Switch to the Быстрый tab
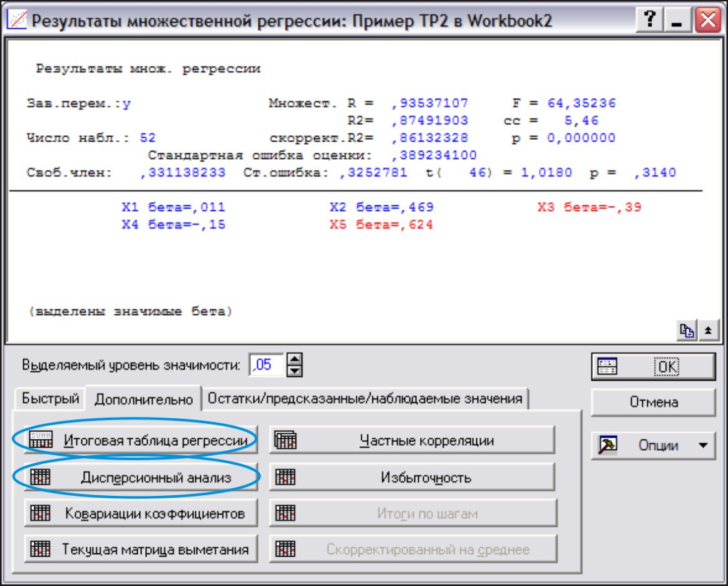Viewport: 728px width, 586px height. tap(50, 398)
